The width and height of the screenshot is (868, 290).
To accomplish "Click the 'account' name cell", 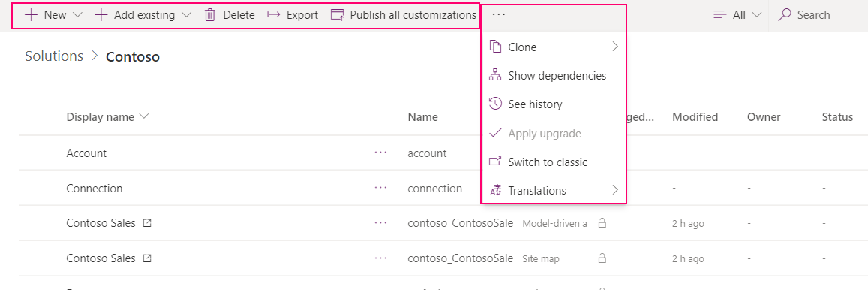I will point(427,153).
